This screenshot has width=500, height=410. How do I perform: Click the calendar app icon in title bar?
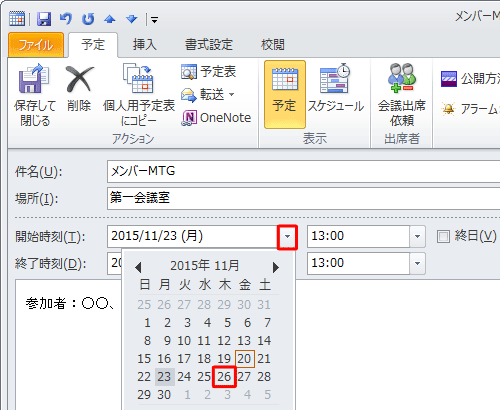point(17,19)
